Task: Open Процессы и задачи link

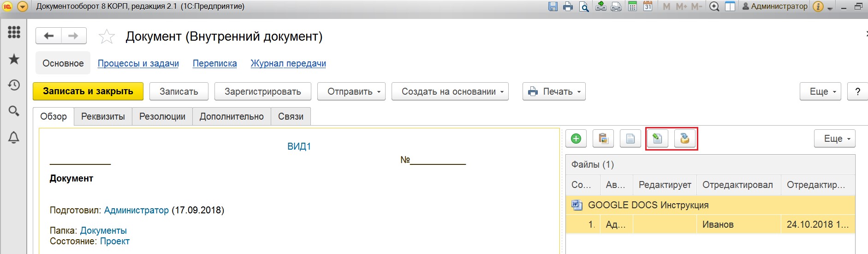Action: click(138, 63)
